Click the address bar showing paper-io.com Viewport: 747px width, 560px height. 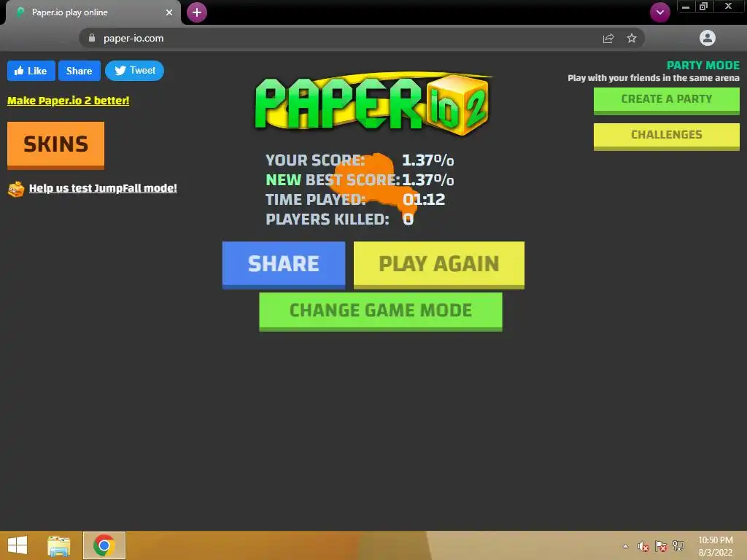click(362, 38)
